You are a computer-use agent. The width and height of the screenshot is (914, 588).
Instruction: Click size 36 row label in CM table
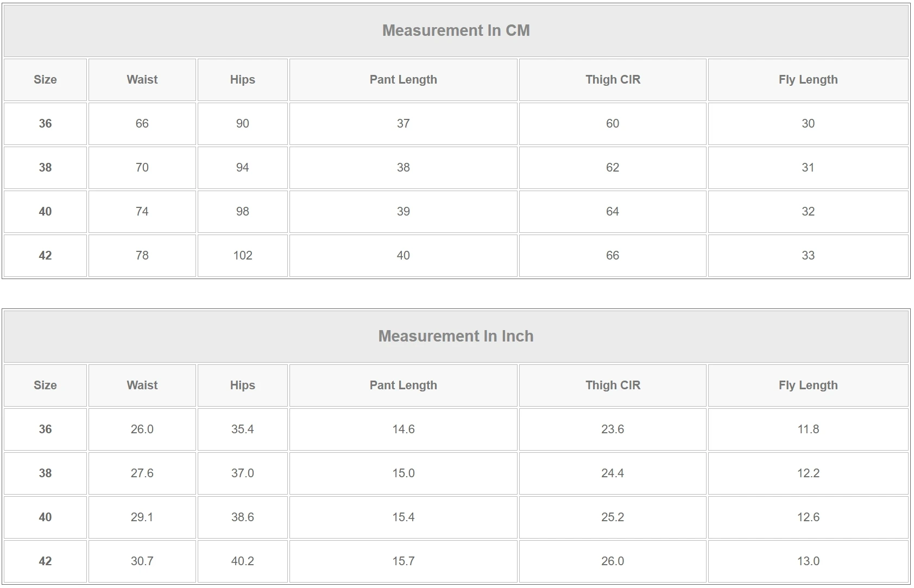[x=46, y=124]
